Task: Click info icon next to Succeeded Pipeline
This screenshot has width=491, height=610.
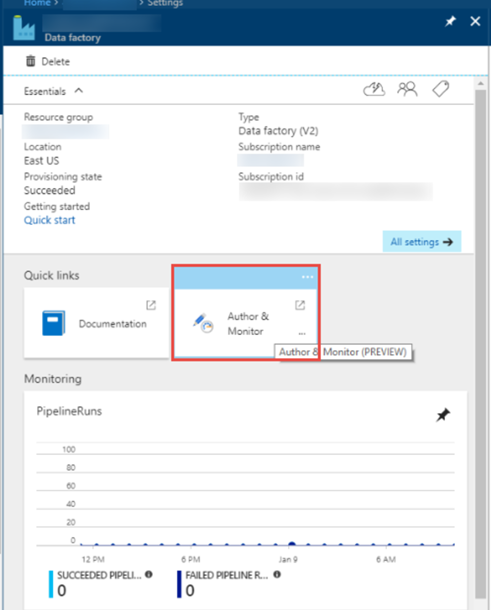Action: pyautogui.click(x=149, y=574)
